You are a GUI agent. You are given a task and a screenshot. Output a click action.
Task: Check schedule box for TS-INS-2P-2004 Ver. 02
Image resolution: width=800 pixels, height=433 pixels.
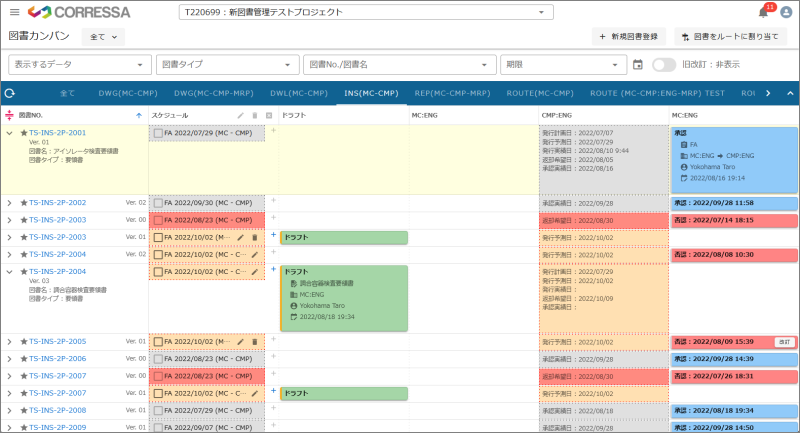point(158,254)
